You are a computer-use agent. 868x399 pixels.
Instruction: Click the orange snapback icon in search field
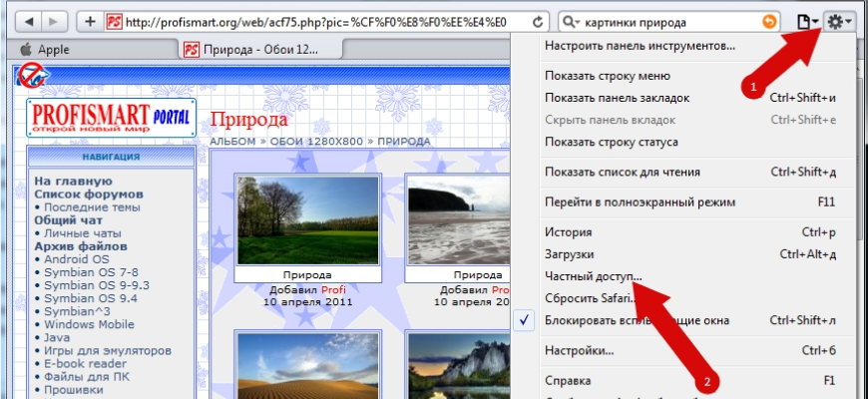(769, 22)
